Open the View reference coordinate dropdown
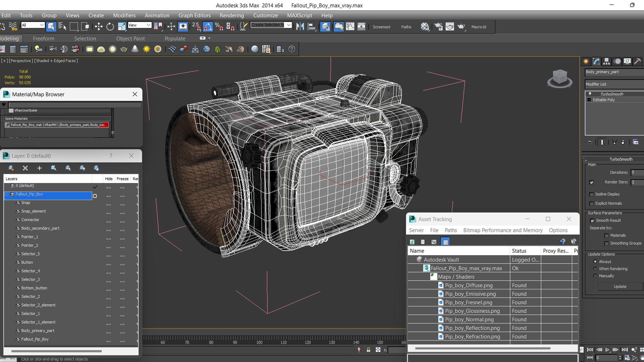The height and width of the screenshot is (362, 644). coord(140,25)
